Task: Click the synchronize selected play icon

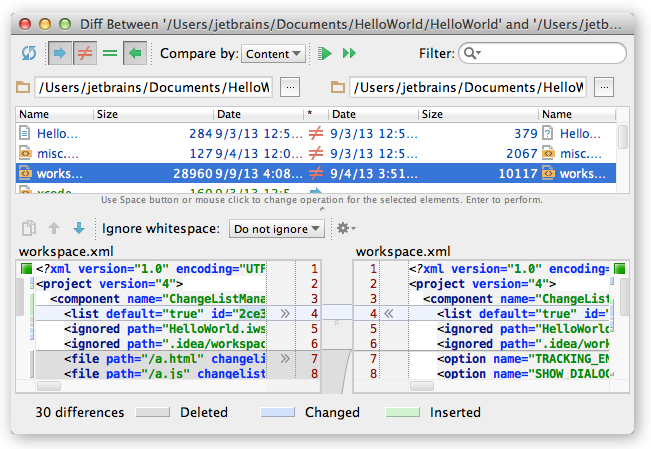Action: point(325,53)
